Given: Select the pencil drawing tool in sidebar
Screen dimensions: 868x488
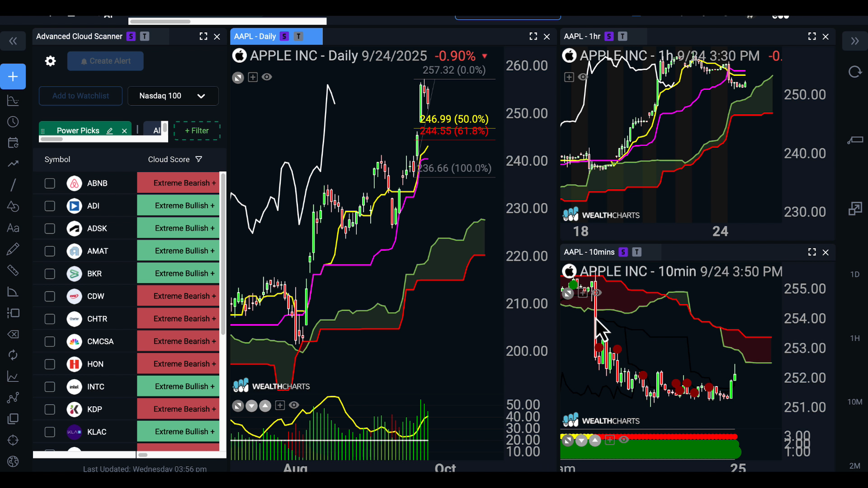Looking at the screenshot, I should tap(13, 249).
